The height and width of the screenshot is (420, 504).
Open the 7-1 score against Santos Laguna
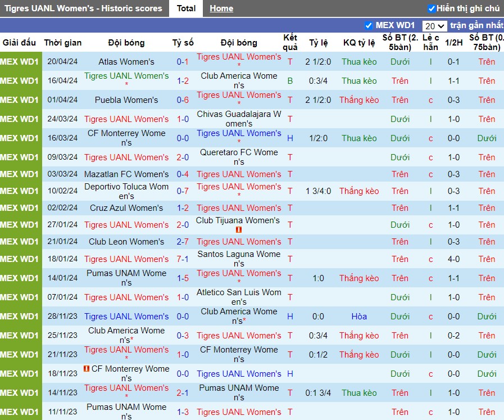183,259
